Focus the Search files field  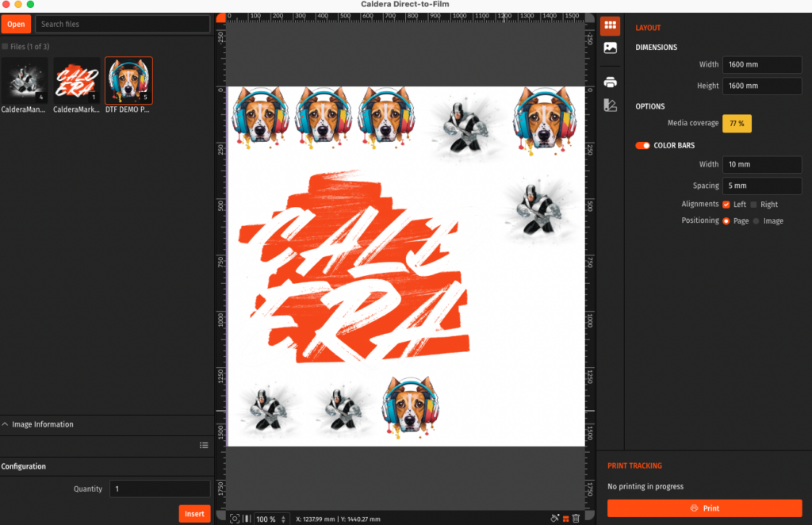pos(122,25)
